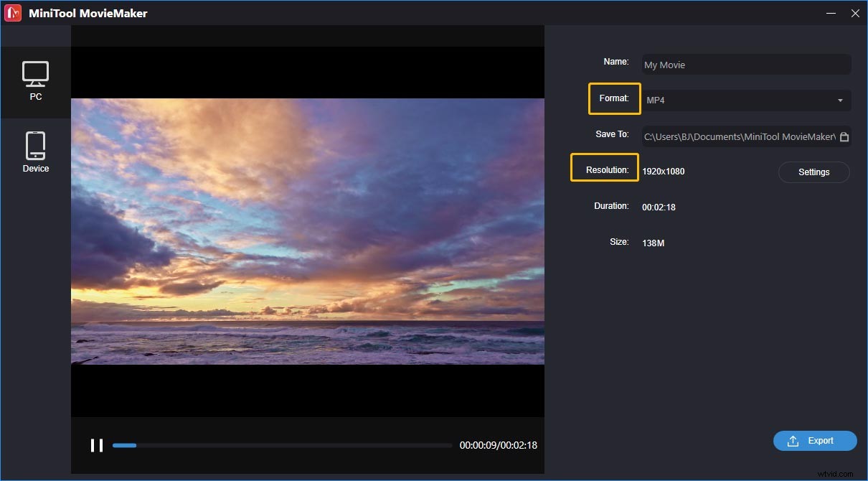Click the MiniTool MovieMaker logo icon
868x481 pixels.
(x=12, y=12)
